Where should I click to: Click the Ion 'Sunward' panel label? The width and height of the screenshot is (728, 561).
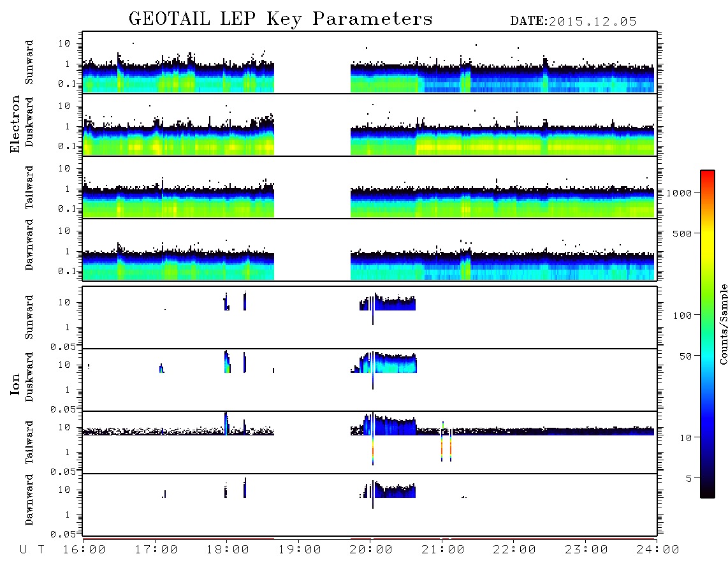click(29, 317)
